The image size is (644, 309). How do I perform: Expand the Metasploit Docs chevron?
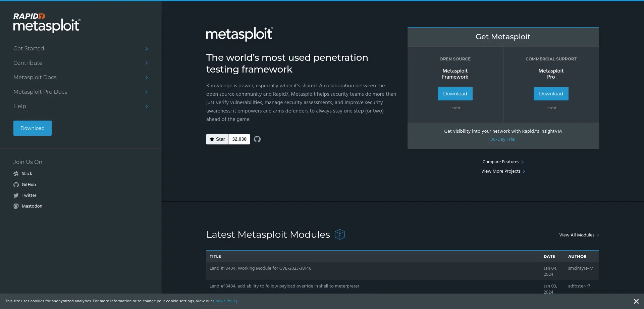(147, 78)
